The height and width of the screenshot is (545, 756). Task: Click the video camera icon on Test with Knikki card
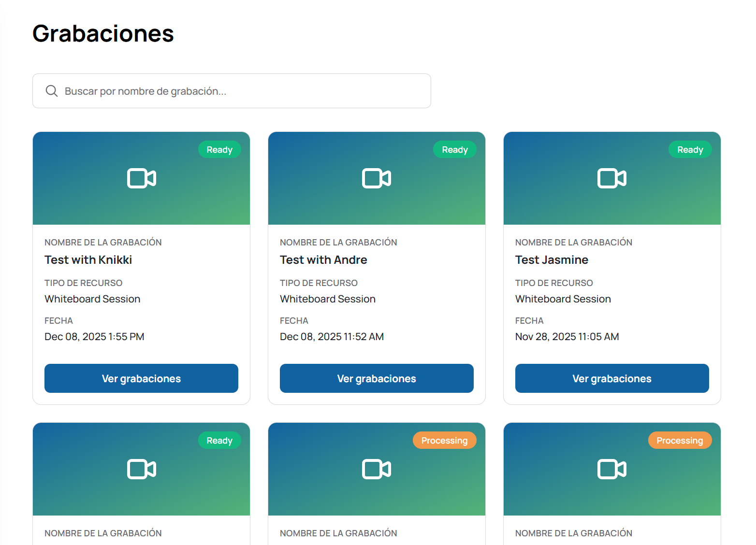pyautogui.click(x=141, y=178)
